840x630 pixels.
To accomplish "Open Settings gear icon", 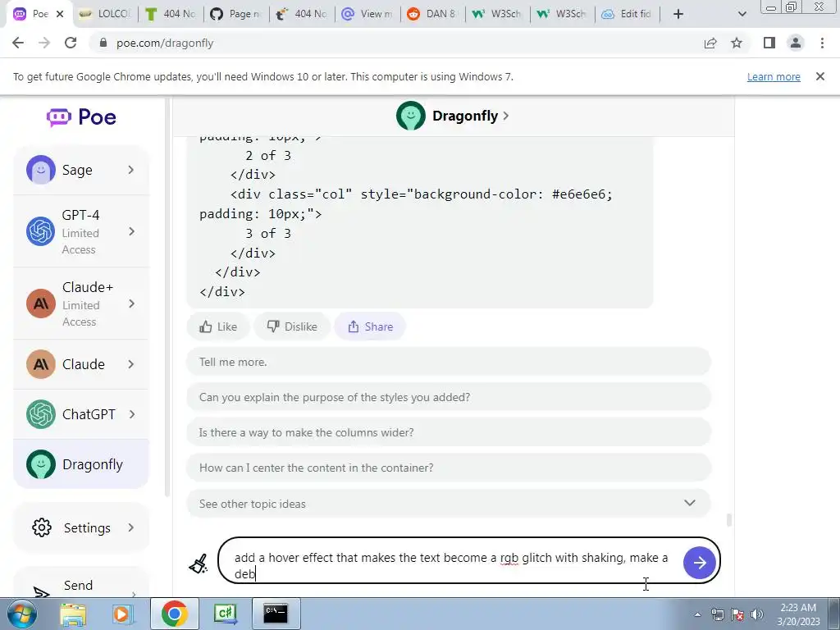I will coord(42,527).
